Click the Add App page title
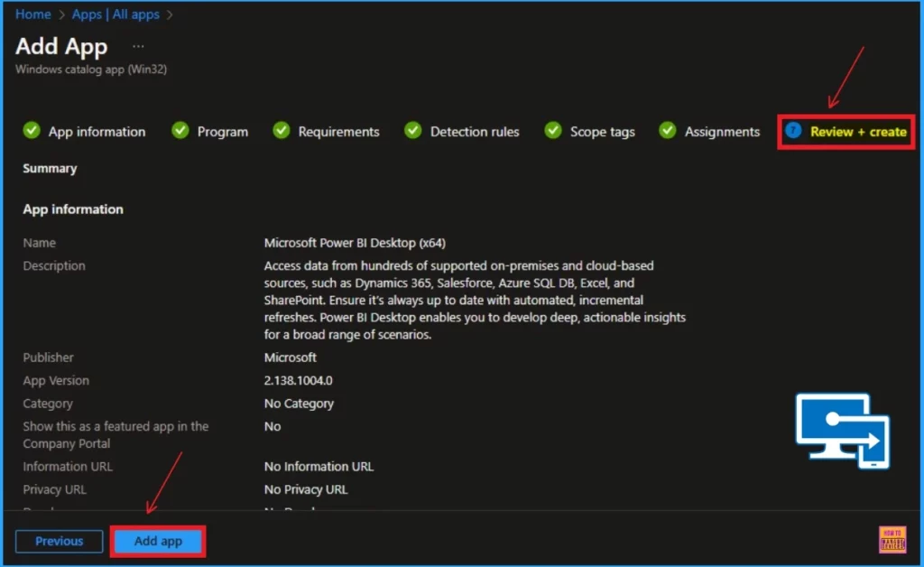924x567 pixels. 61,46
